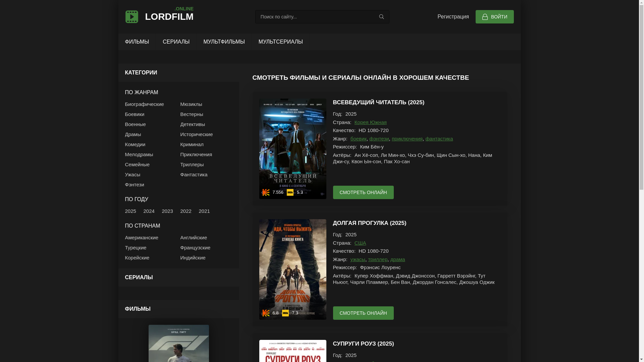Click the lock icon on the Войти button
644x362 pixels.
[x=485, y=17]
